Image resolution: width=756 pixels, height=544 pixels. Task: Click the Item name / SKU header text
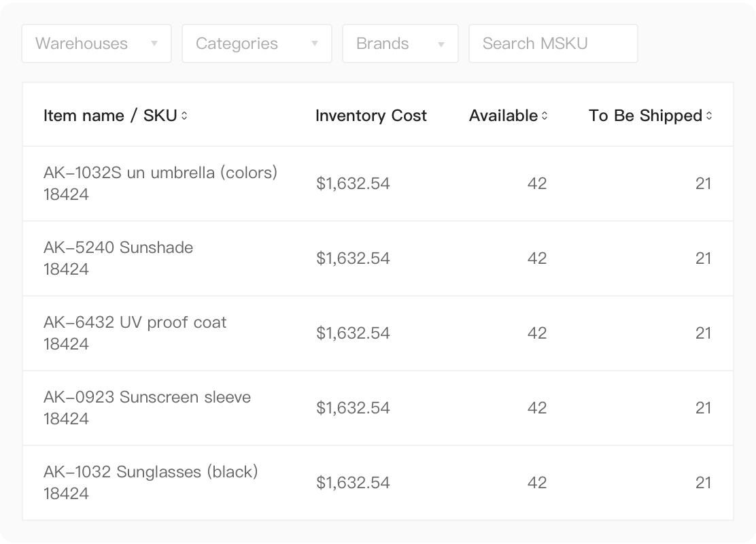point(109,116)
